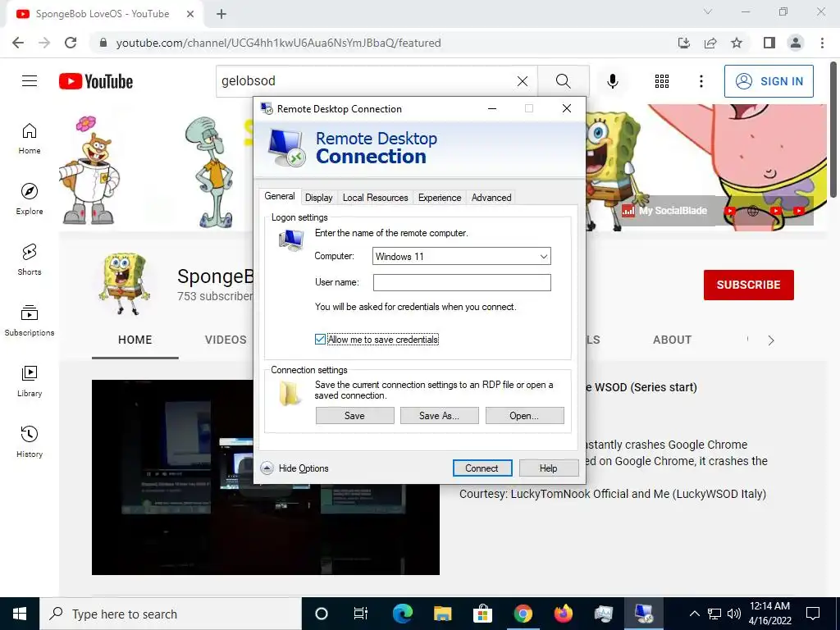The width and height of the screenshot is (840, 630).
Task: Click the featured video thumbnail
Action: click(x=266, y=477)
